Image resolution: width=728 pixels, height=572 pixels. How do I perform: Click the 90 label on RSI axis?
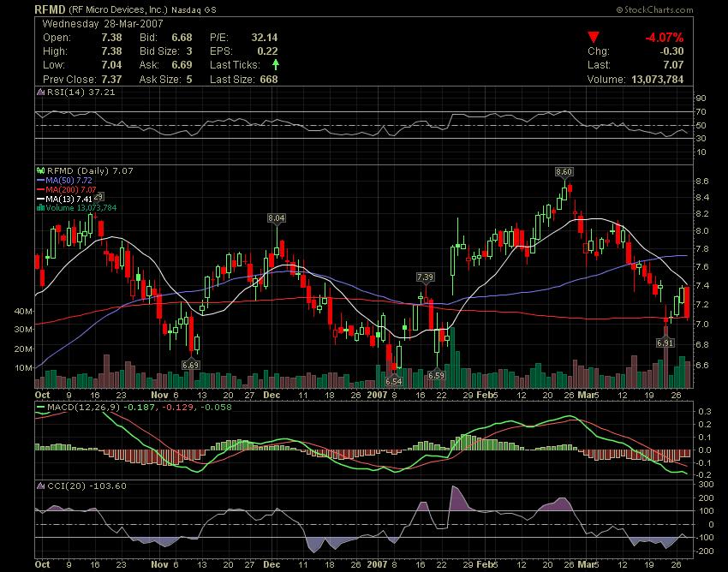coord(701,98)
